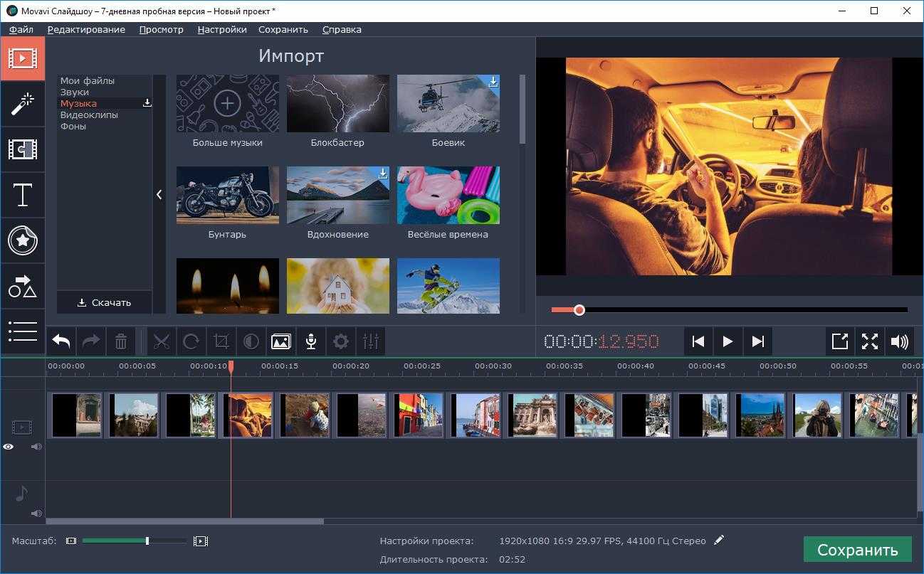
Task: Select the Бунтарь motorcycle thumbnail
Action: tap(228, 196)
